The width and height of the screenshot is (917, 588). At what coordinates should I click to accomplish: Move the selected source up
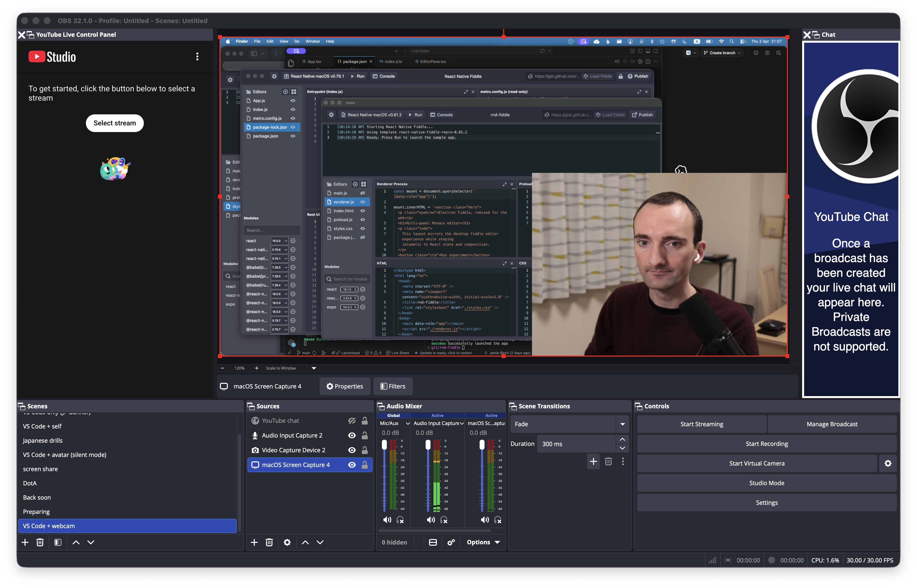305,542
